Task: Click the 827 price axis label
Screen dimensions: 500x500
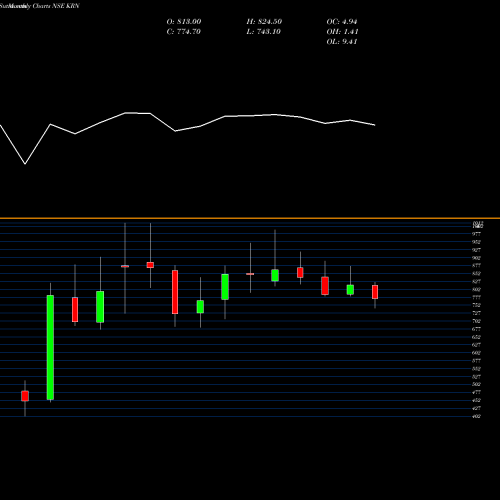Action: click(476, 282)
